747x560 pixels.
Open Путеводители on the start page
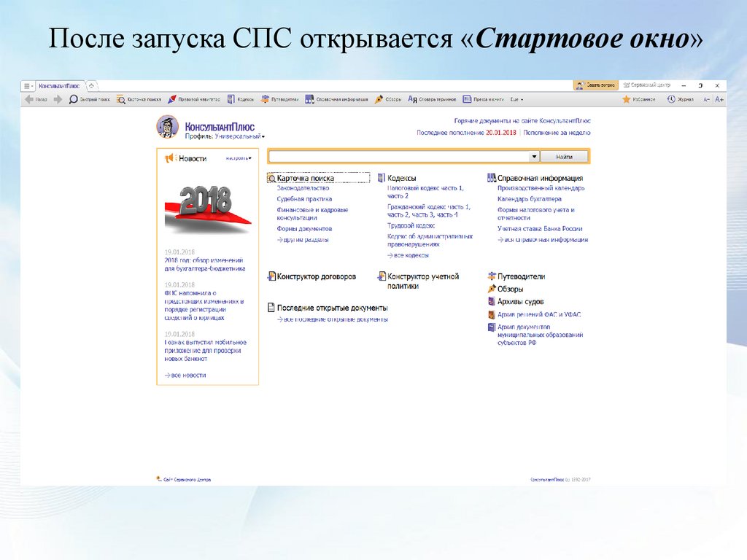point(521,276)
